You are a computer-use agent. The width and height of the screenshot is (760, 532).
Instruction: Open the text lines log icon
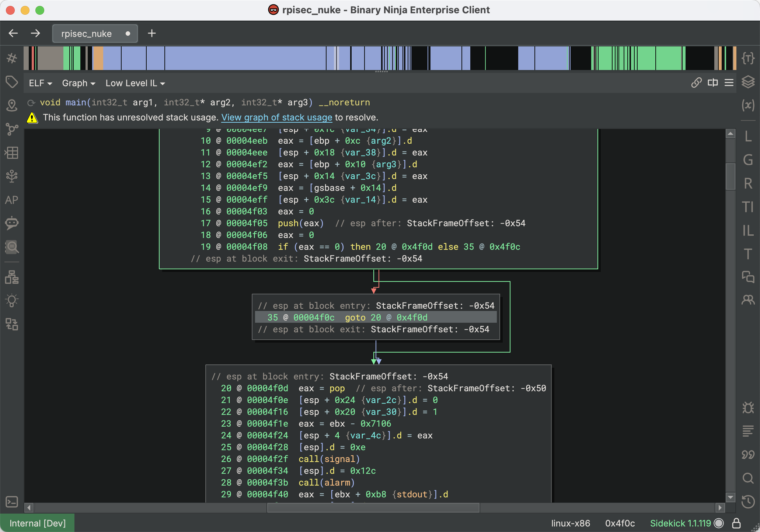point(748,431)
